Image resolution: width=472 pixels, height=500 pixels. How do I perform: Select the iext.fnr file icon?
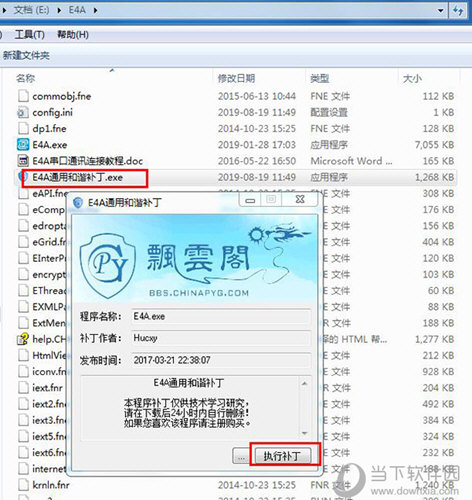click(23, 388)
